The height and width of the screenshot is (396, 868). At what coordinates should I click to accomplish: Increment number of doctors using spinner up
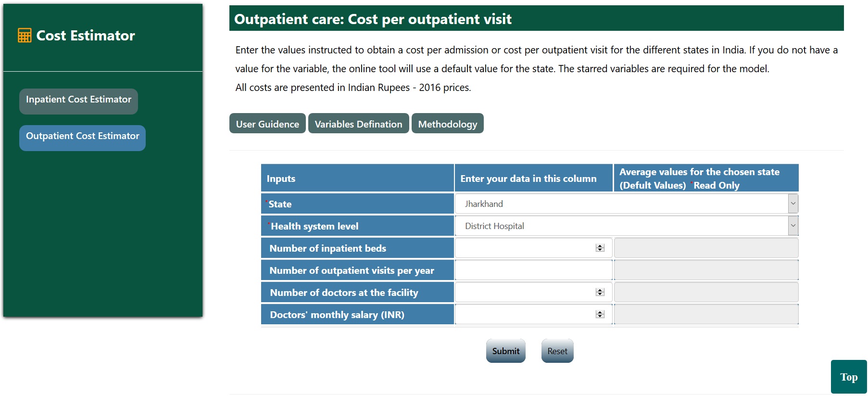(x=600, y=290)
